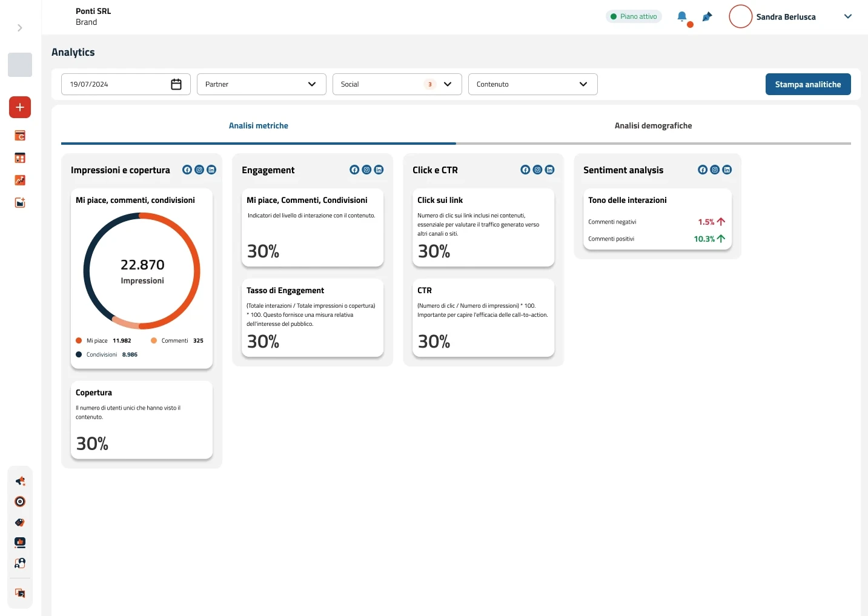This screenshot has width=868, height=616.
Task: Click the 22.870 impressions donut chart
Action: (x=142, y=271)
